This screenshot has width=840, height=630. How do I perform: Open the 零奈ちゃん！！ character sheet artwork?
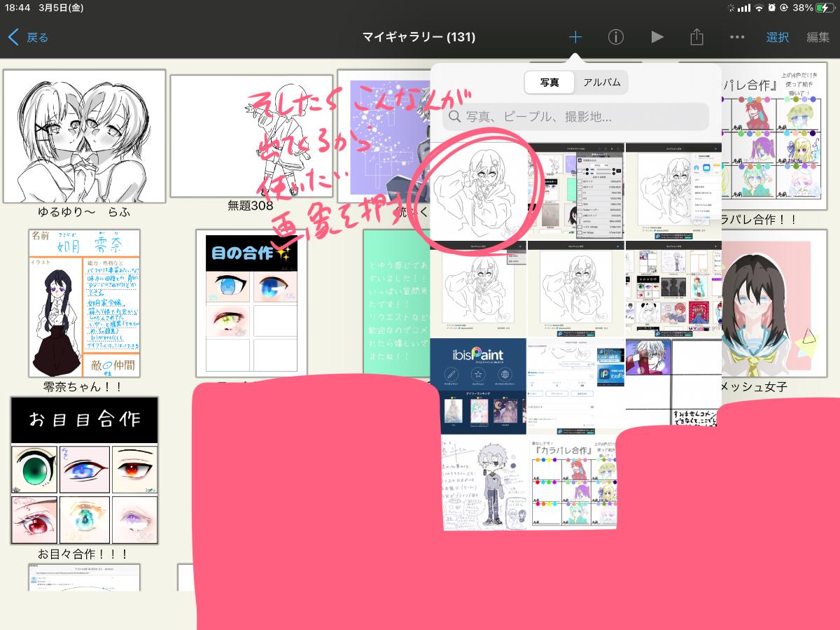click(84, 303)
